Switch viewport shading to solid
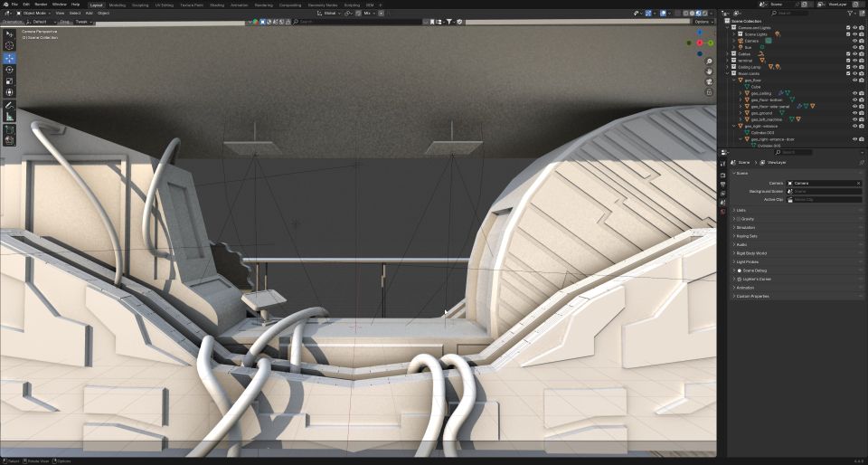868x465 pixels. [692, 13]
